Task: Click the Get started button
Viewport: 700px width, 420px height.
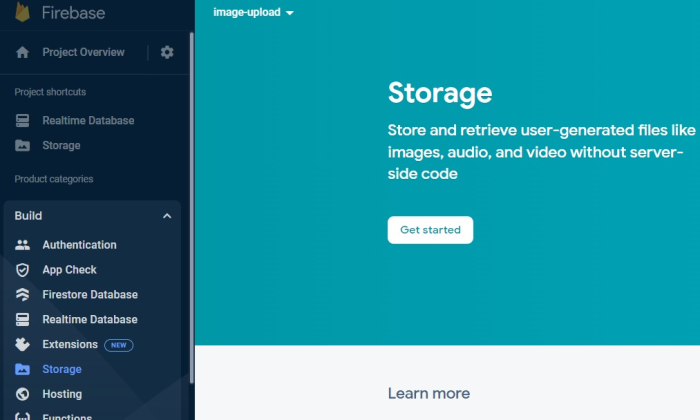Action: [430, 230]
